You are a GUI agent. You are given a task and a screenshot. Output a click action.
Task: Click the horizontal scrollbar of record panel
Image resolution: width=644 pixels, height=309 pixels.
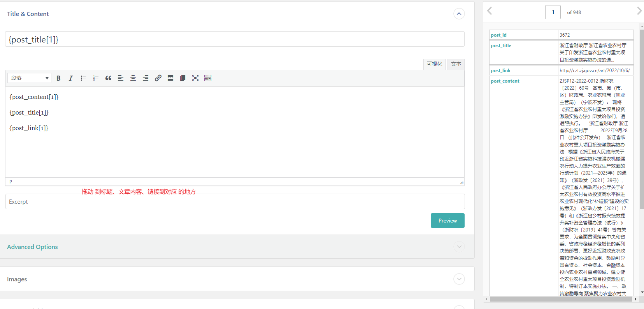561,299
